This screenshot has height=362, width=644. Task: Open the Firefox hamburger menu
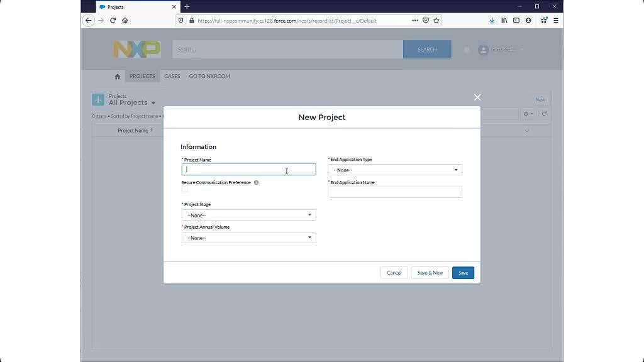click(556, 20)
